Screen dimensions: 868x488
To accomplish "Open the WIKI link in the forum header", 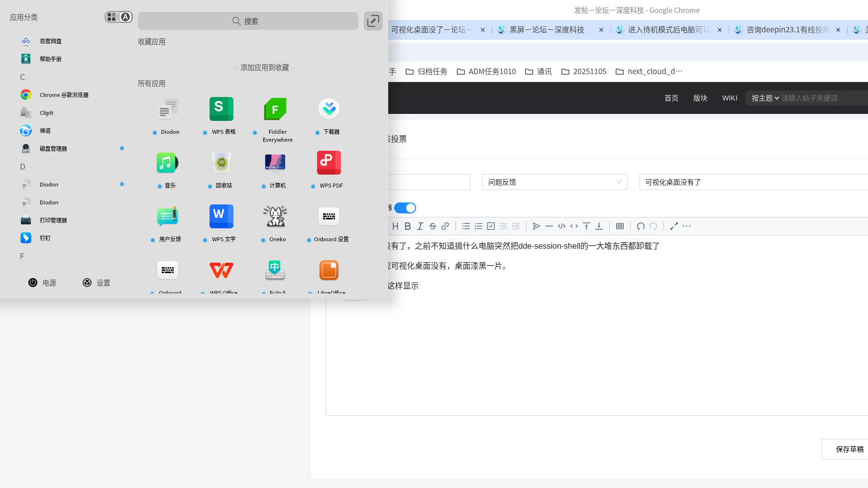I will [x=730, y=98].
